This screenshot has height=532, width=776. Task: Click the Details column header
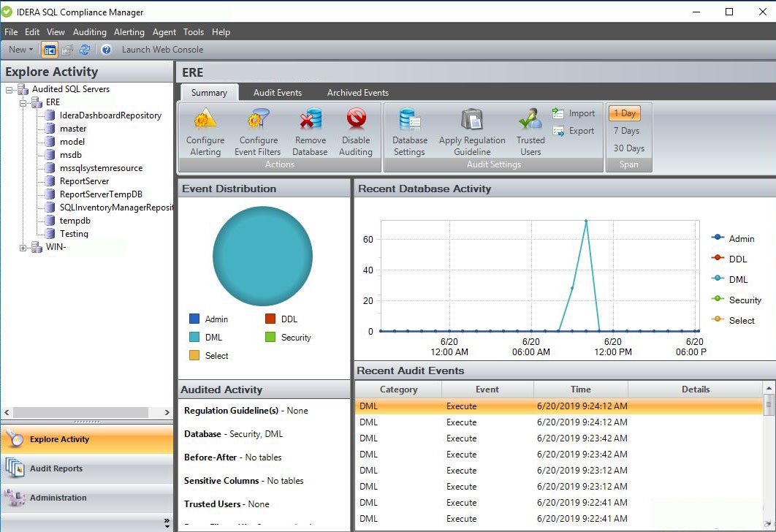click(x=696, y=389)
